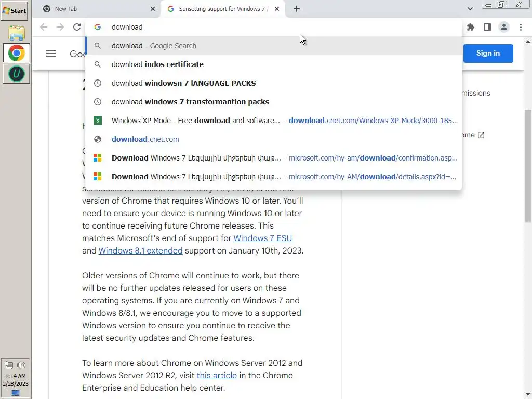This screenshot has width=532, height=399.
Task: Open the Windows Start button
Action: pos(14,10)
